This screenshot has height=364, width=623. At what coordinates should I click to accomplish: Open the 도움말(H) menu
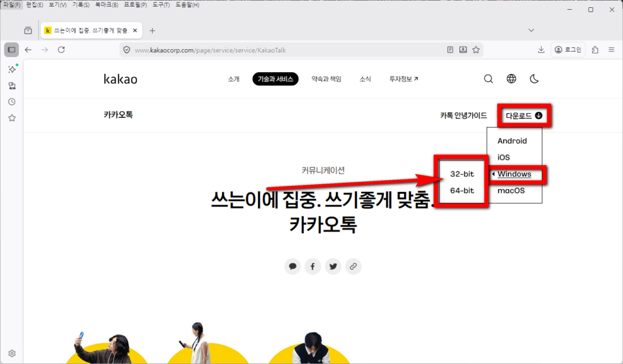pyautogui.click(x=187, y=5)
